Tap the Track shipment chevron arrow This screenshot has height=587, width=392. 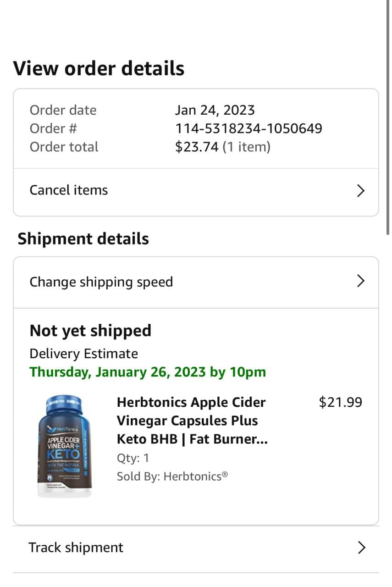(361, 547)
